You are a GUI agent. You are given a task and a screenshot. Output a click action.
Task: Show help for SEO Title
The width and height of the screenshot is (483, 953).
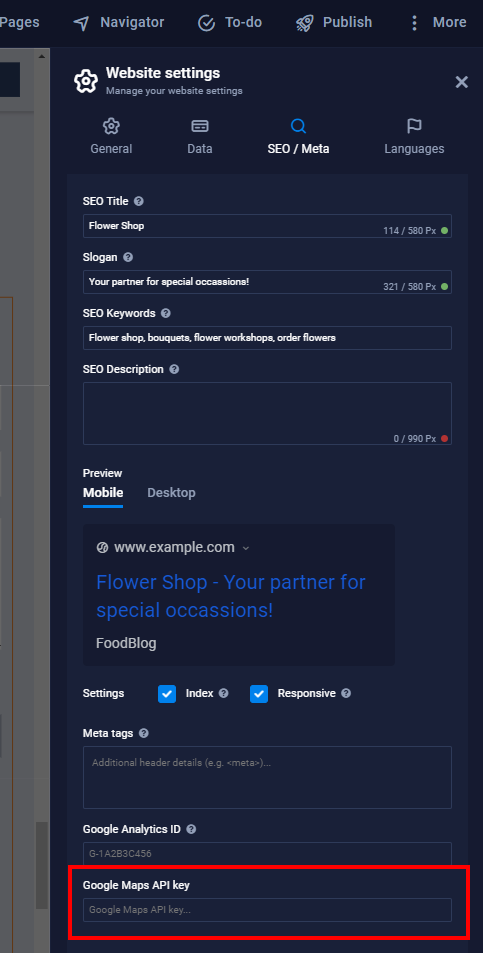coord(139,201)
